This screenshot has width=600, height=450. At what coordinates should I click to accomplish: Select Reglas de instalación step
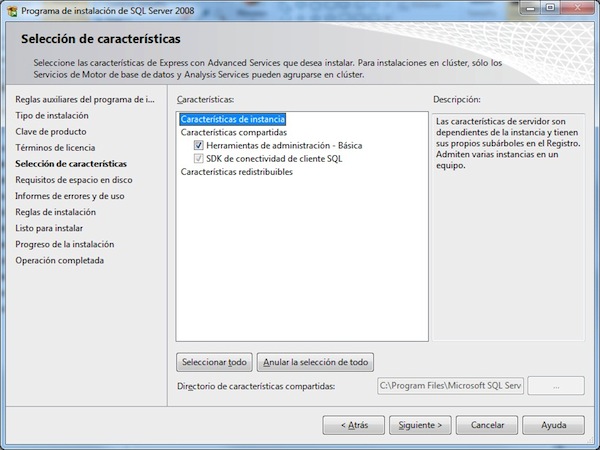pyautogui.click(x=55, y=212)
